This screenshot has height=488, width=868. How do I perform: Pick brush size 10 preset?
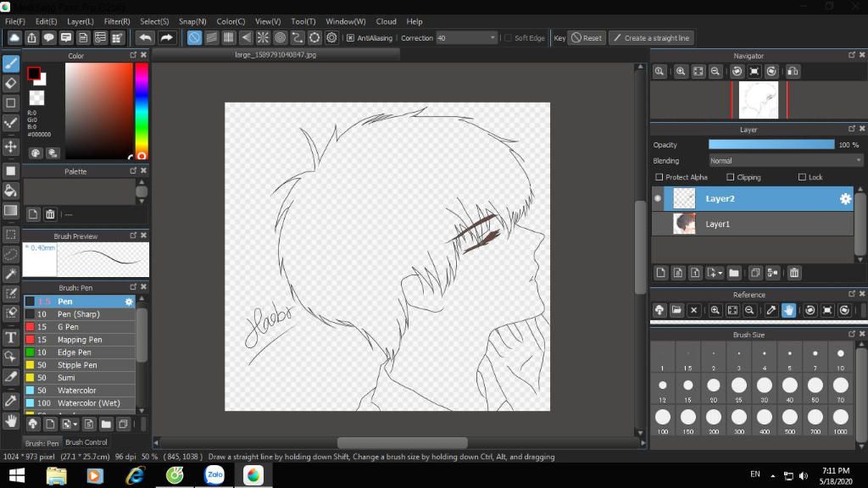pyautogui.click(x=840, y=358)
